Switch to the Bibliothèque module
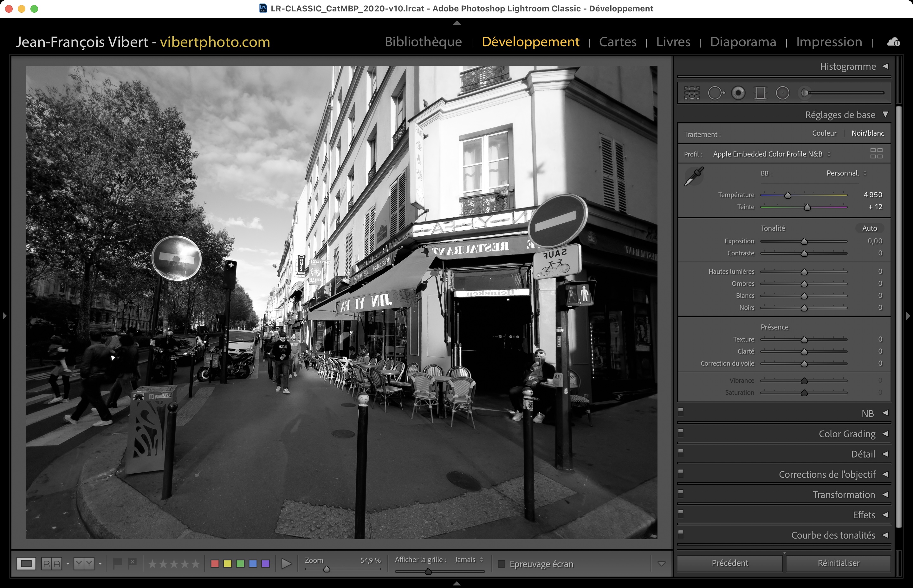This screenshot has width=913, height=588. 423,42
